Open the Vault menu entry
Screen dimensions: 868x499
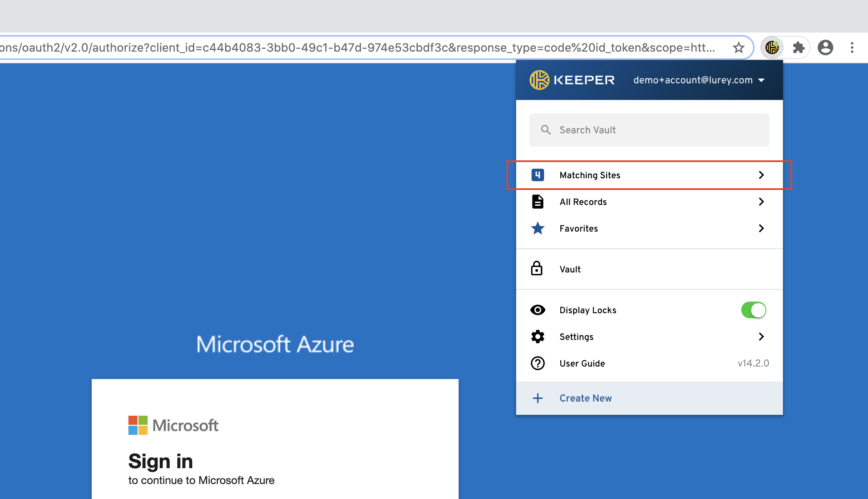click(650, 269)
